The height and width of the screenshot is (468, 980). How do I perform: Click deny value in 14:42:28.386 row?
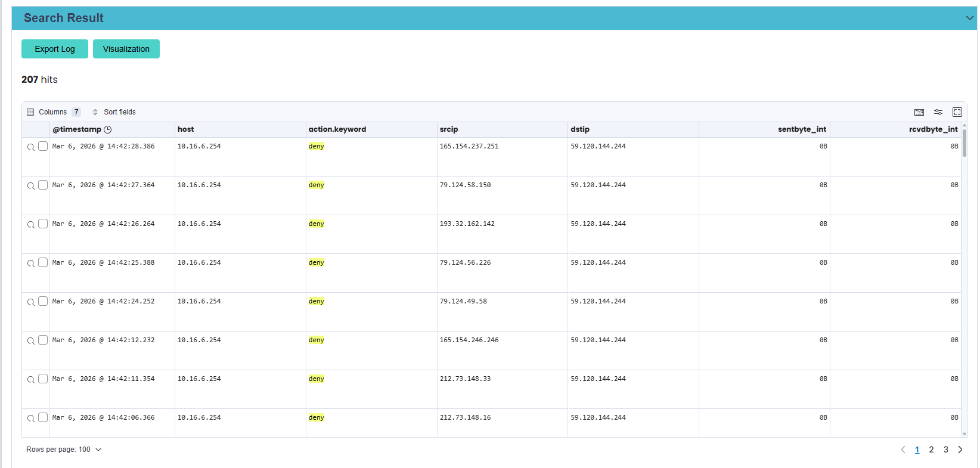pos(317,146)
